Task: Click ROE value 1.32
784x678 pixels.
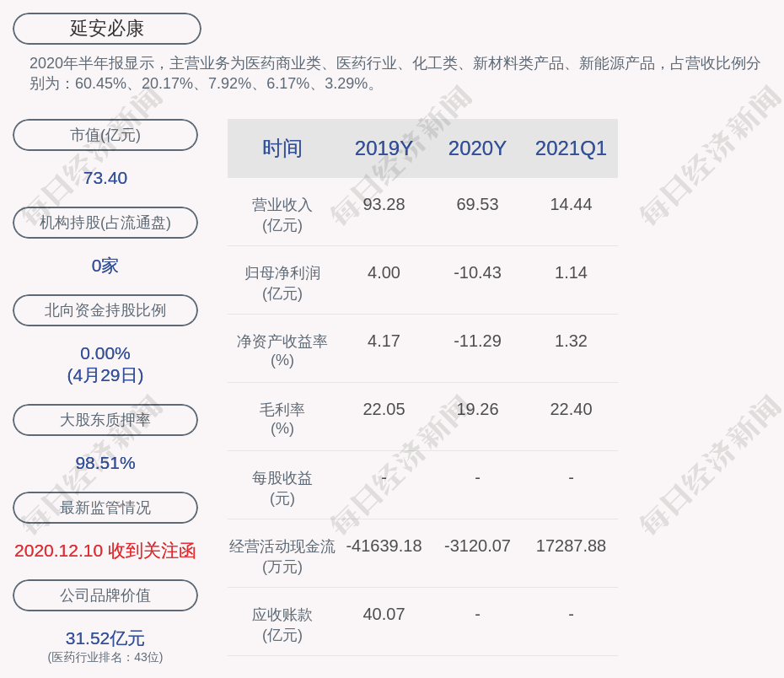Action: (x=571, y=341)
